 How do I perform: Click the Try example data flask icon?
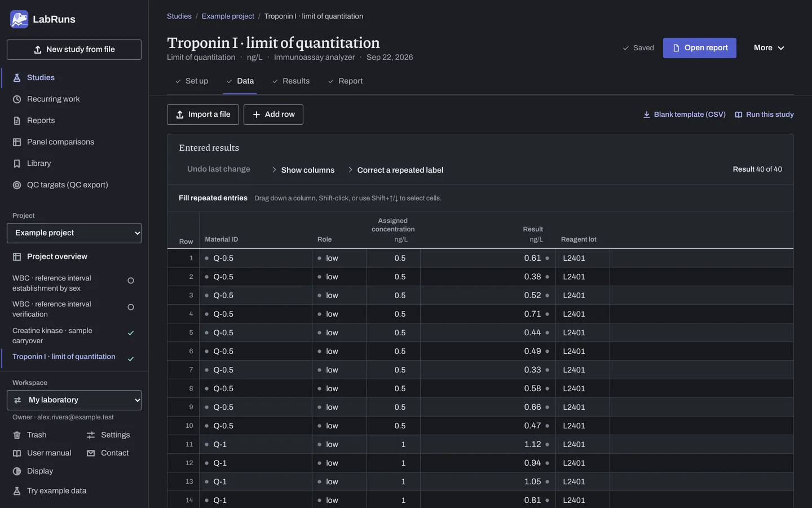(x=17, y=491)
